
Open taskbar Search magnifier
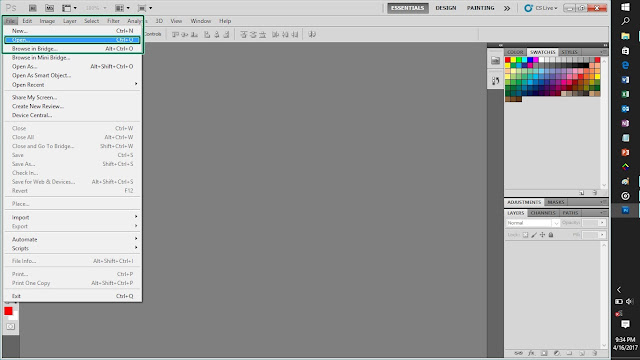[625, 21]
